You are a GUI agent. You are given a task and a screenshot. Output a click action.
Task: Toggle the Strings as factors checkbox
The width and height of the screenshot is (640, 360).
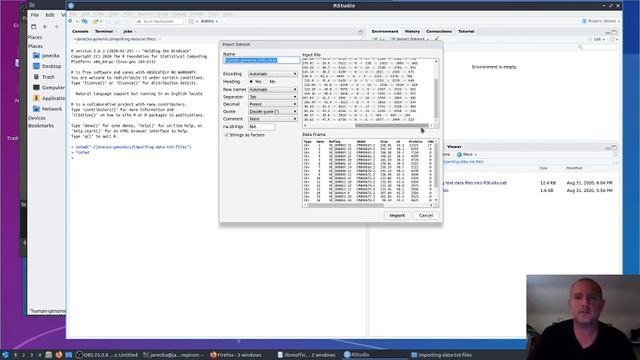tap(227, 135)
